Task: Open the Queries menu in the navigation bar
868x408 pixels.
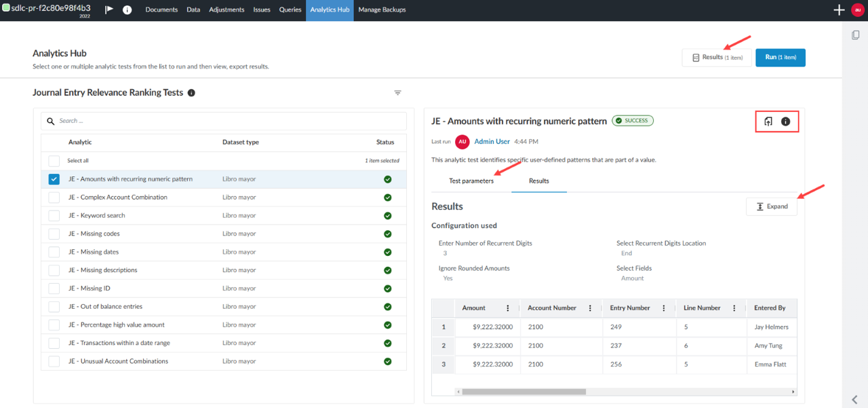Action: point(290,10)
